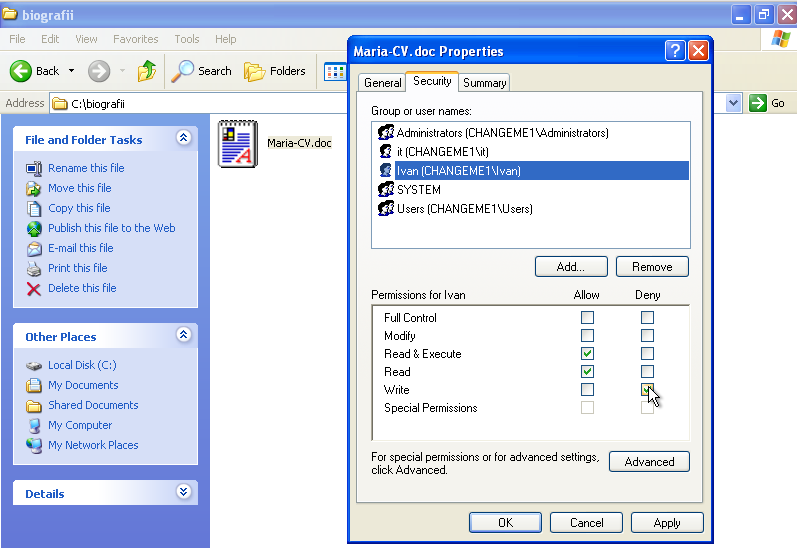This screenshot has width=797, height=548.
Task: Open the Address bar dropdown arrow
Action: 733,103
